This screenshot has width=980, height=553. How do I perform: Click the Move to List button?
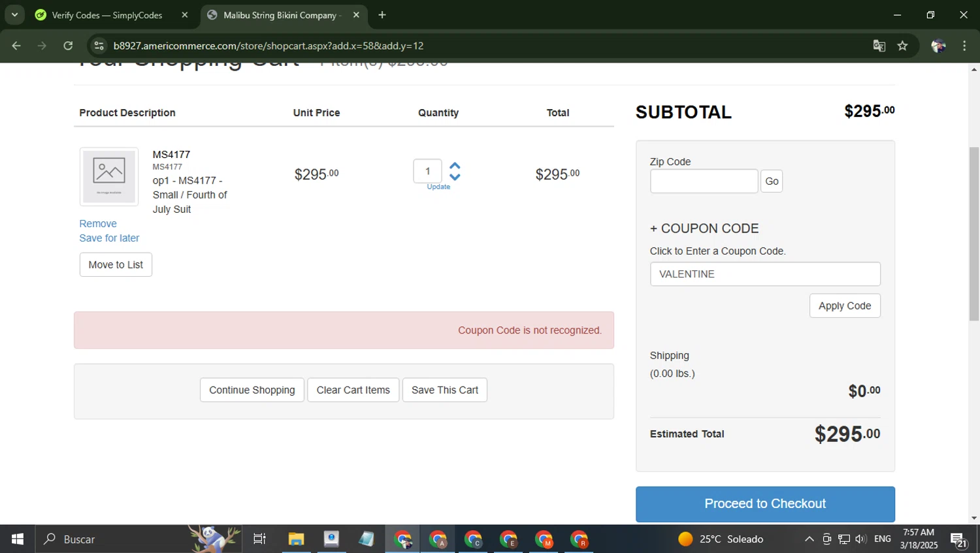116,264
